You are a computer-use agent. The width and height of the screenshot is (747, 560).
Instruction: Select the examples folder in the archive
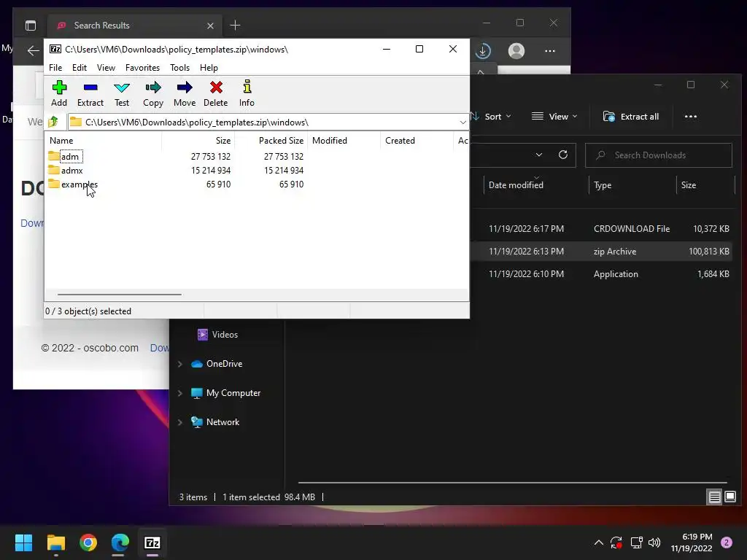(x=73, y=184)
